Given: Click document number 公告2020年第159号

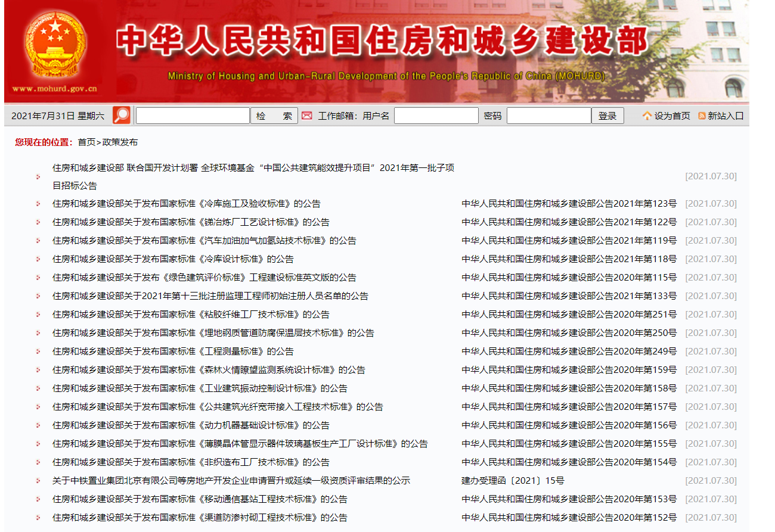Looking at the screenshot, I should pos(569,370).
